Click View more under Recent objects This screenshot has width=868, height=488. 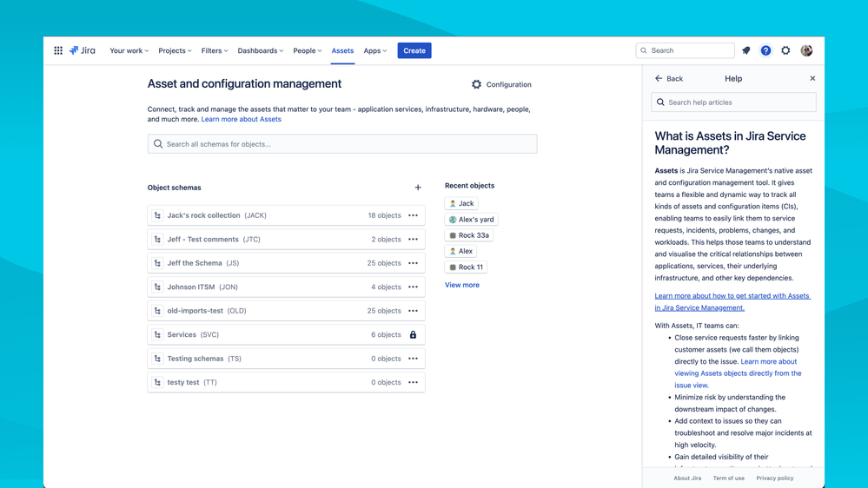[462, 285]
